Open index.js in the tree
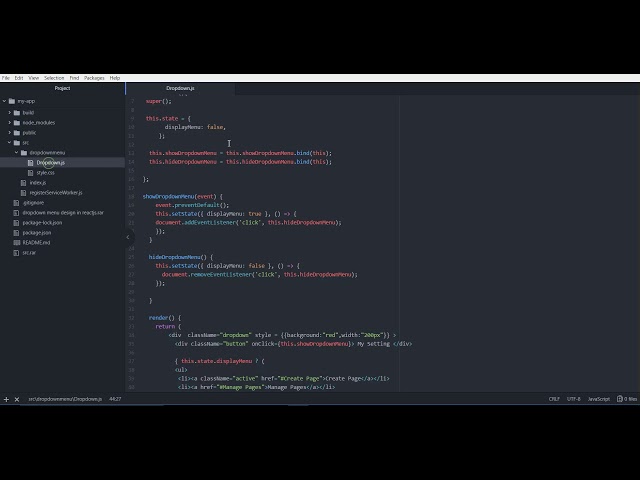 [x=38, y=183]
